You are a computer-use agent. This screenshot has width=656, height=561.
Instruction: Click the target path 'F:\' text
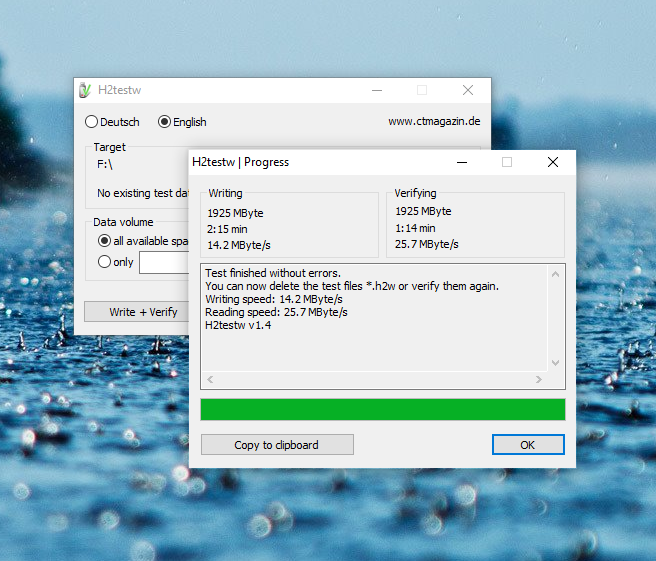pyautogui.click(x=105, y=164)
